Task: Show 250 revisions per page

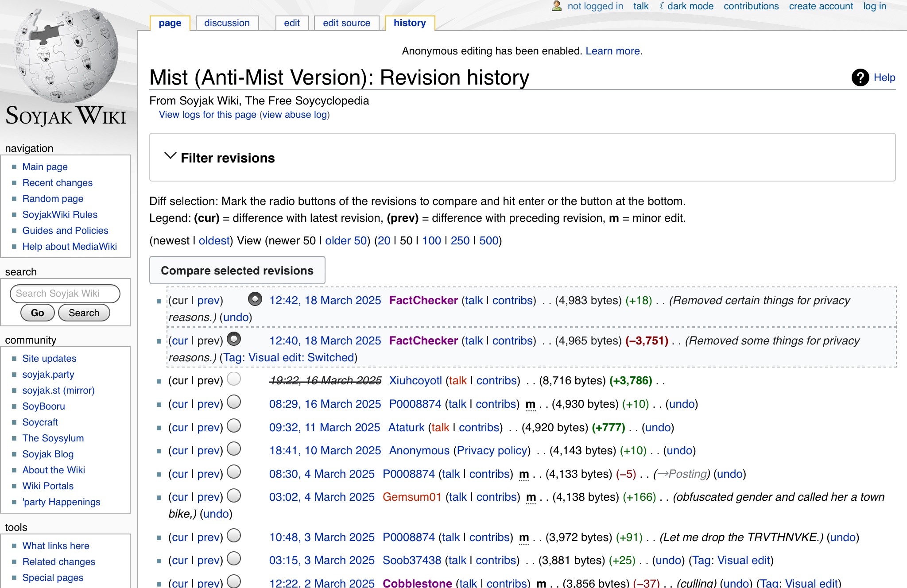Action: [460, 240]
